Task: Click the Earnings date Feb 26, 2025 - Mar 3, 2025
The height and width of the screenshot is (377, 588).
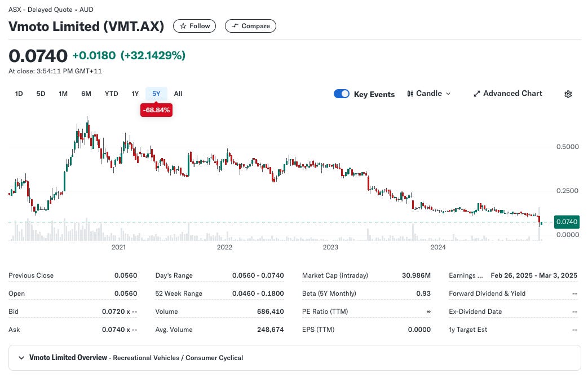Action: click(x=534, y=275)
